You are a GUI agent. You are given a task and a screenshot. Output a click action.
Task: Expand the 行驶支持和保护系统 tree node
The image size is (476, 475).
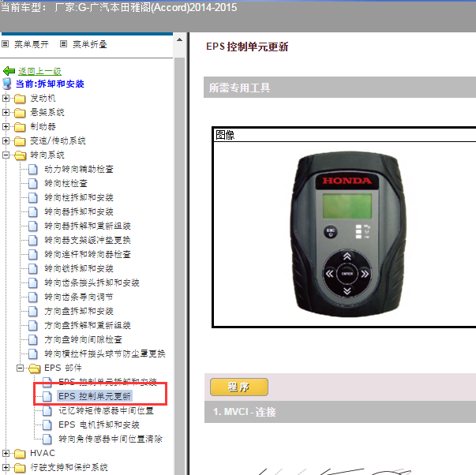tap(6, 468)
